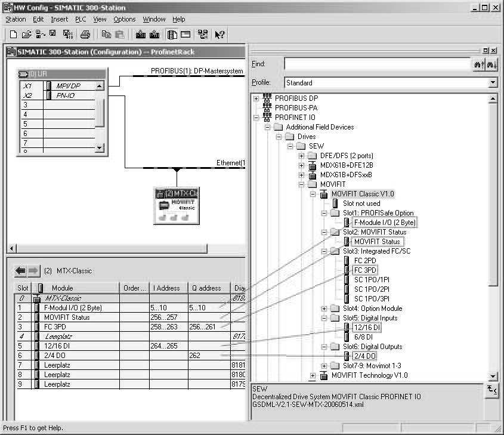Select FC 2PD in catalog tree
504x435 pixels.
point(365,261)
